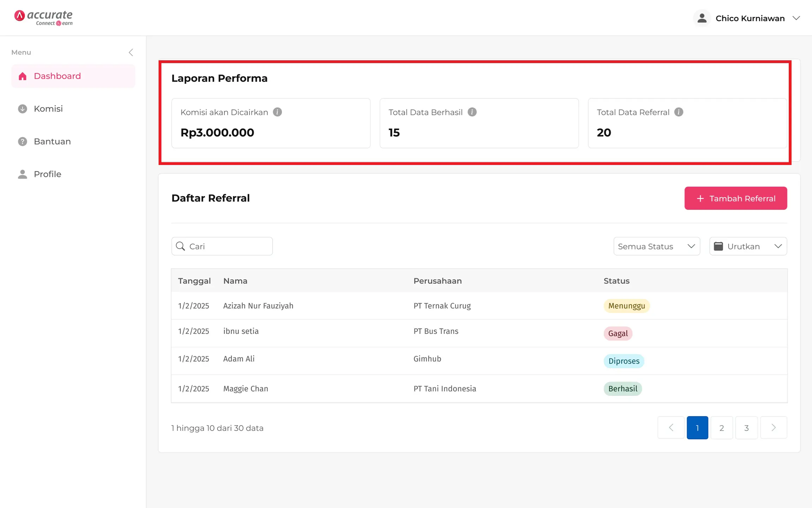Click the Rp3.000.000 commission value
The height and width of the screenshot is (508, 812).
217,133
